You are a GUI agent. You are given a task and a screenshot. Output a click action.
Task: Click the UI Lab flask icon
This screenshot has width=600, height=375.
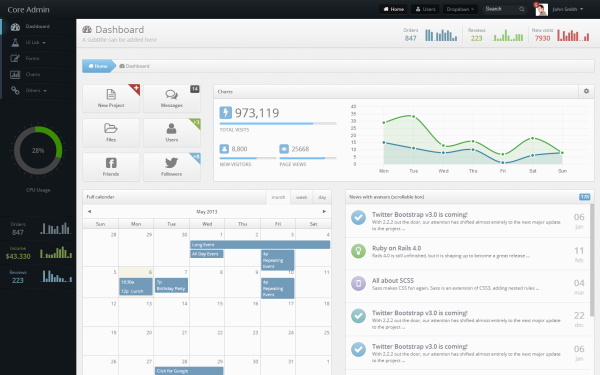(15, 42)
